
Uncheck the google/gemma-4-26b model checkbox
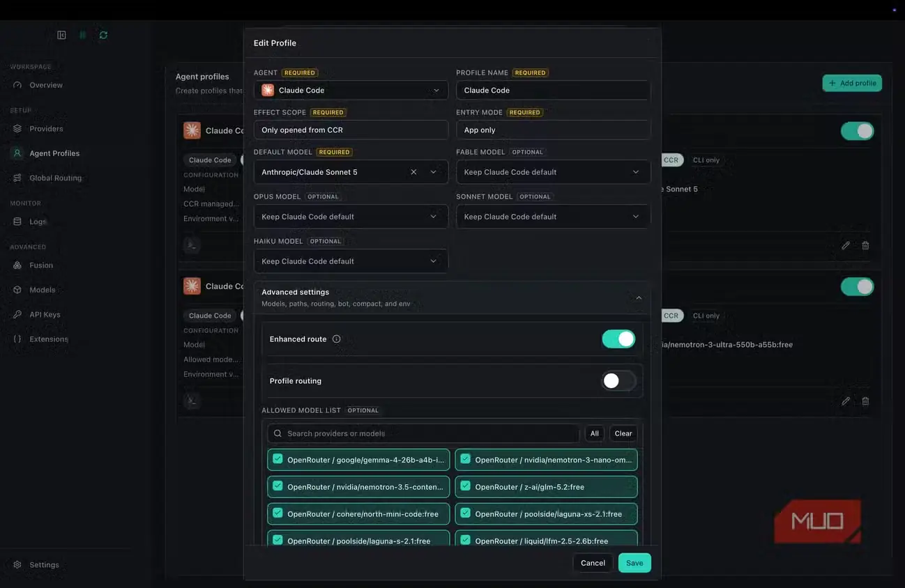[277, 459]
